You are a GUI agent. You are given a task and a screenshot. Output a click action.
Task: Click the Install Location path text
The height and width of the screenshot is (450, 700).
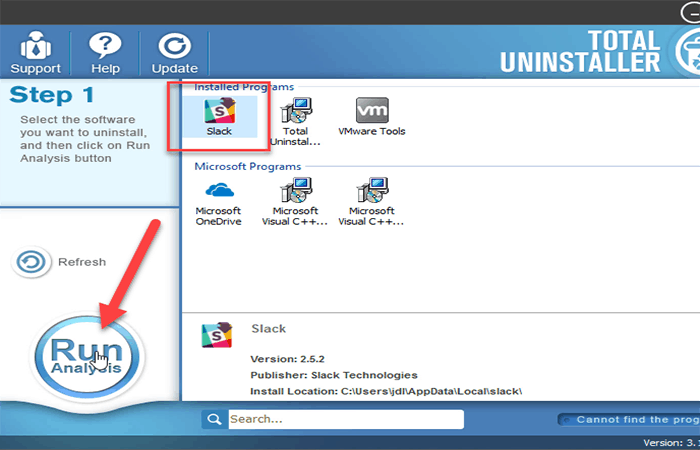(386, 391)
